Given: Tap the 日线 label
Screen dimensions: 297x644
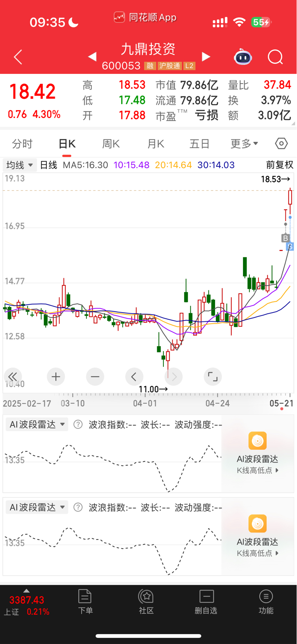Looking at the screenshot, I should pos(49,165).
